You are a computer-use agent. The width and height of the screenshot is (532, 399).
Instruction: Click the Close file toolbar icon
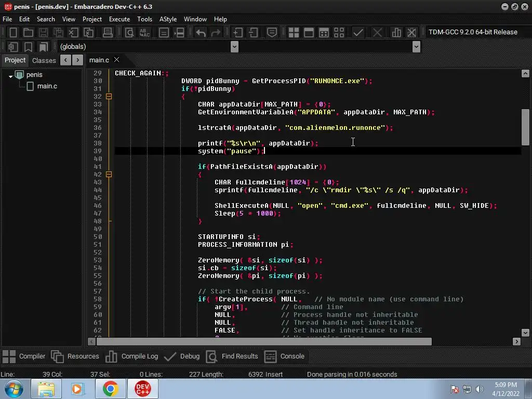pos(73,33)
